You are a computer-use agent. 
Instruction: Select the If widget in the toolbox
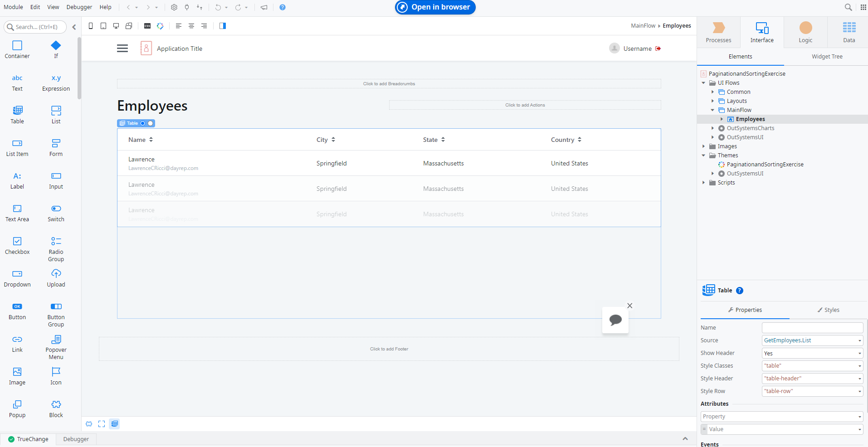click(55, 49)
